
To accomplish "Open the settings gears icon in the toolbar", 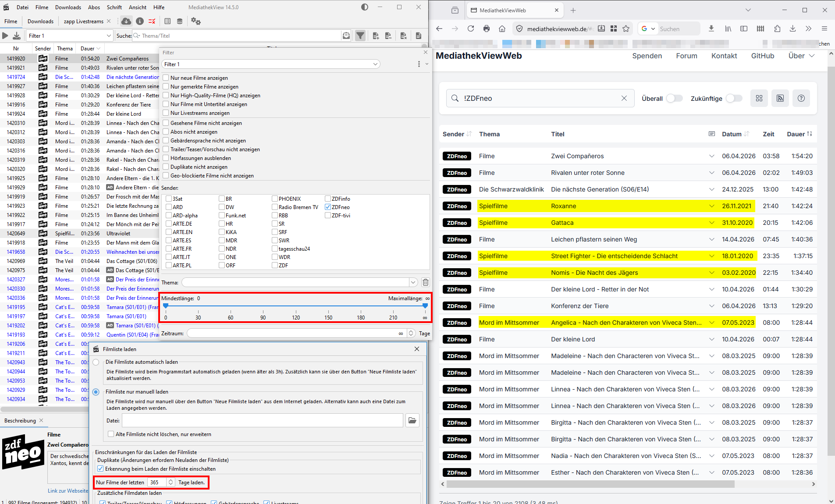I will pos(196,21).
